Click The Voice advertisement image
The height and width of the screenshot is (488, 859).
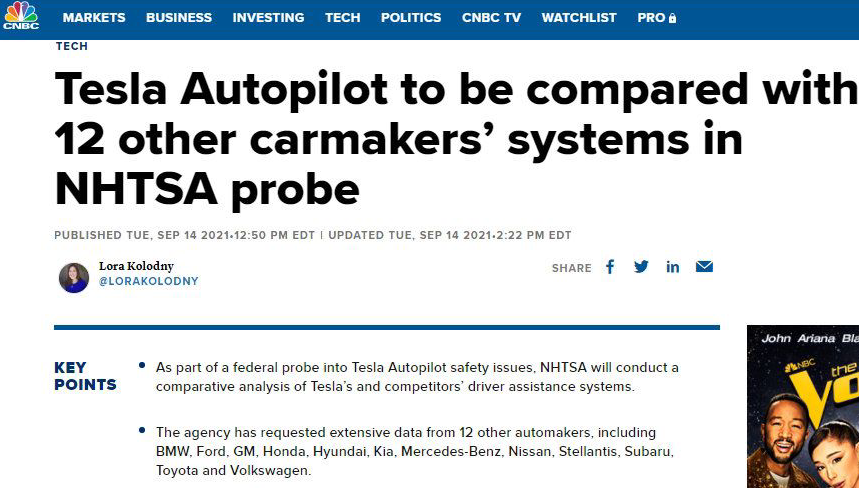pyautogui.click(x=803, y=406)
